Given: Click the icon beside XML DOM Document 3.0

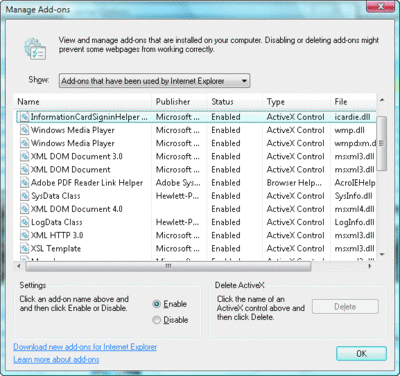Looking at the screenshot, I should [24, 156].
